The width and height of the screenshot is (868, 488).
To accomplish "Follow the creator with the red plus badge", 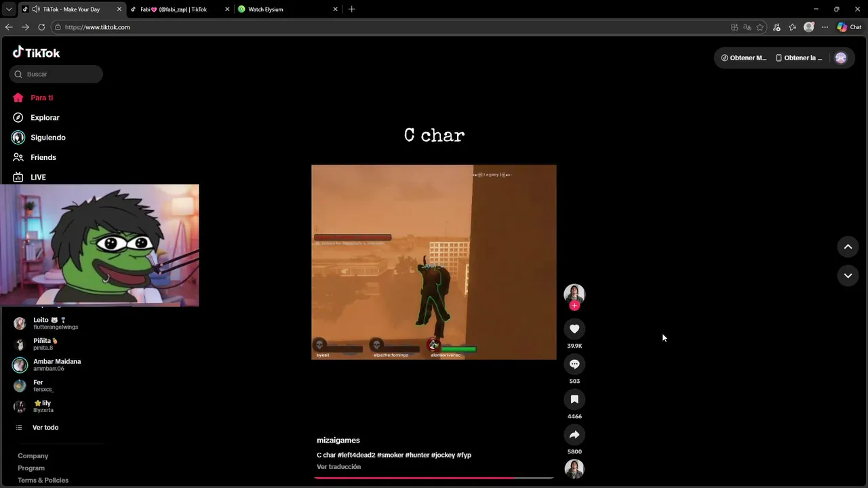I will (574, 306).
